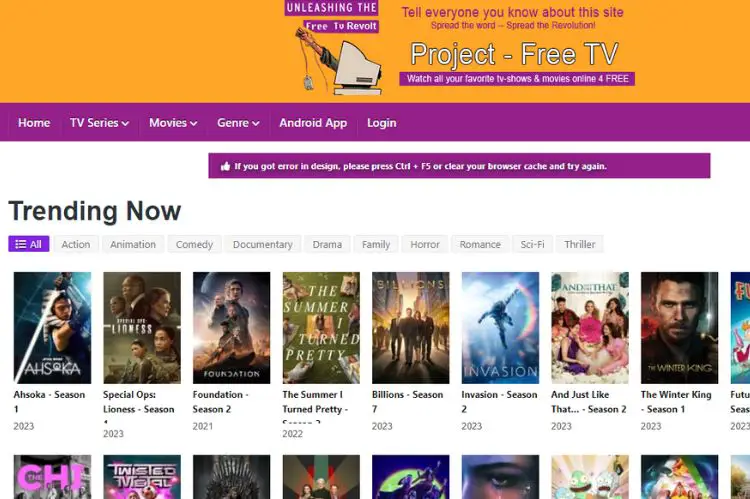Open the Billions poster thumbnail
750x499 pixels.
click(411, 328)
